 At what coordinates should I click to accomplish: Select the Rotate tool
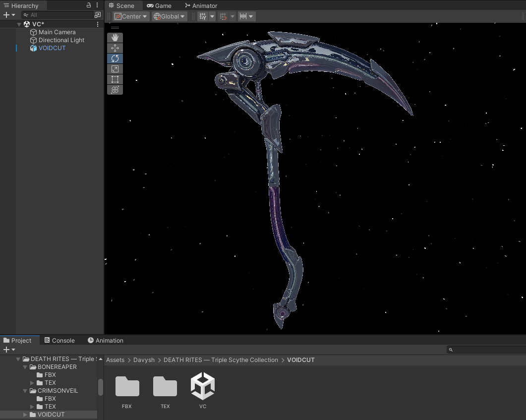tap(115, 59)
